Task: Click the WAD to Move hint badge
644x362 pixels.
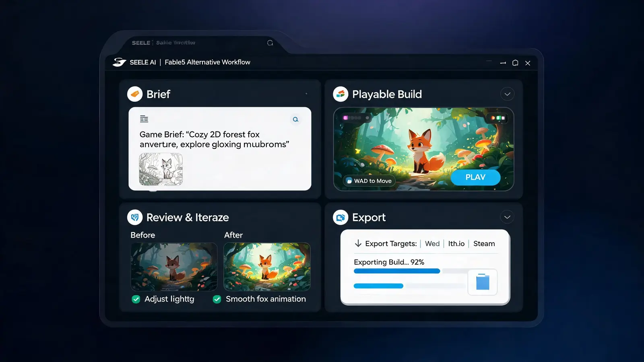Action: point(369,181)
